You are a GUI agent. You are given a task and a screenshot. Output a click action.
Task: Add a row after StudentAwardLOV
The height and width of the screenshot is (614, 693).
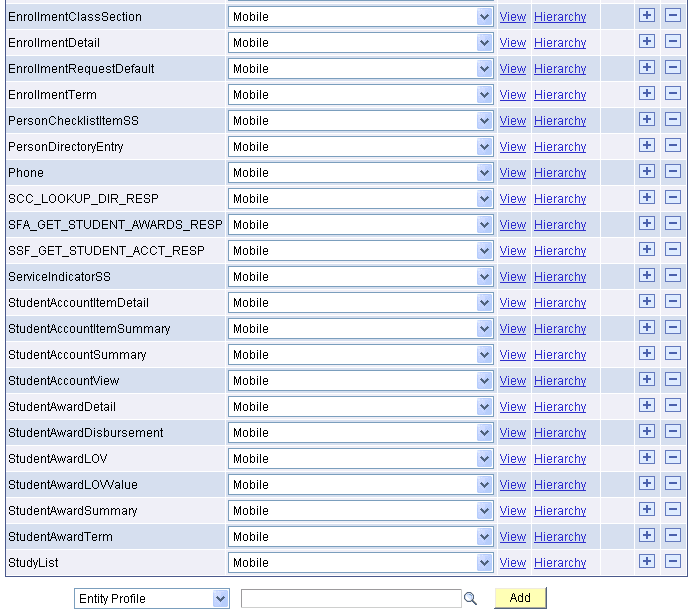click(647, 458)
